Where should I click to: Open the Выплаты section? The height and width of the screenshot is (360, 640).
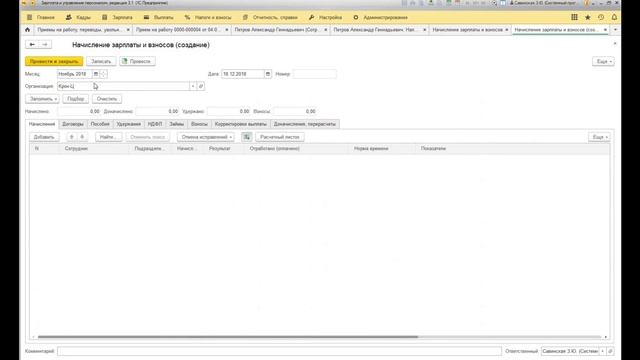point(158,18)
